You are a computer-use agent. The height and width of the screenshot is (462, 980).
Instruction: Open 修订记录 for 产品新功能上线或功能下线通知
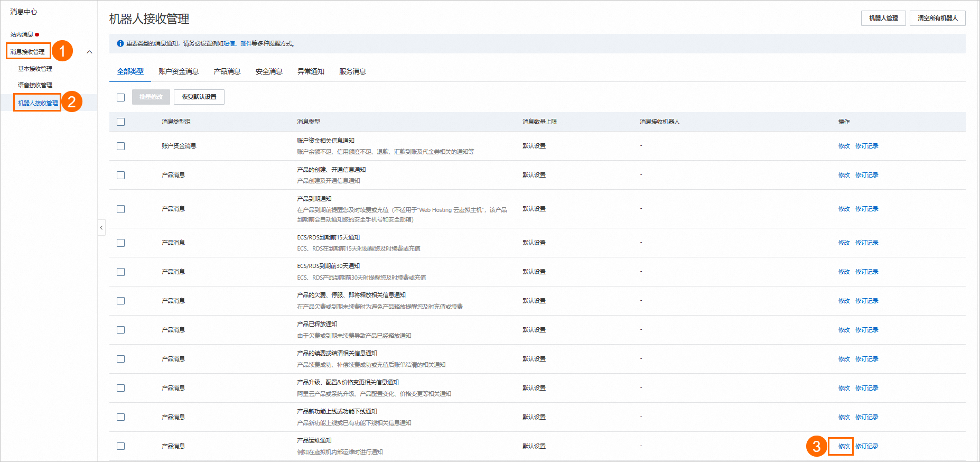point(866,417)
